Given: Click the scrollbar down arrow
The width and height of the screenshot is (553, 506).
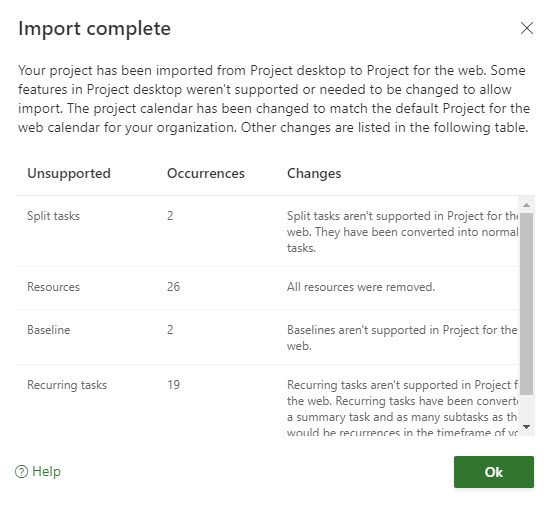Looking at the screenshot, I should [526, 427].
